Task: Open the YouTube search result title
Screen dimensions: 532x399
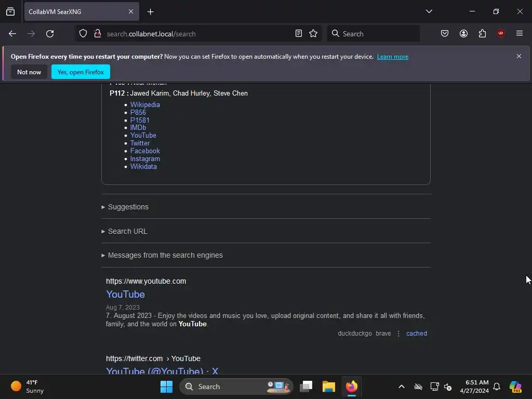Action: 125,294
